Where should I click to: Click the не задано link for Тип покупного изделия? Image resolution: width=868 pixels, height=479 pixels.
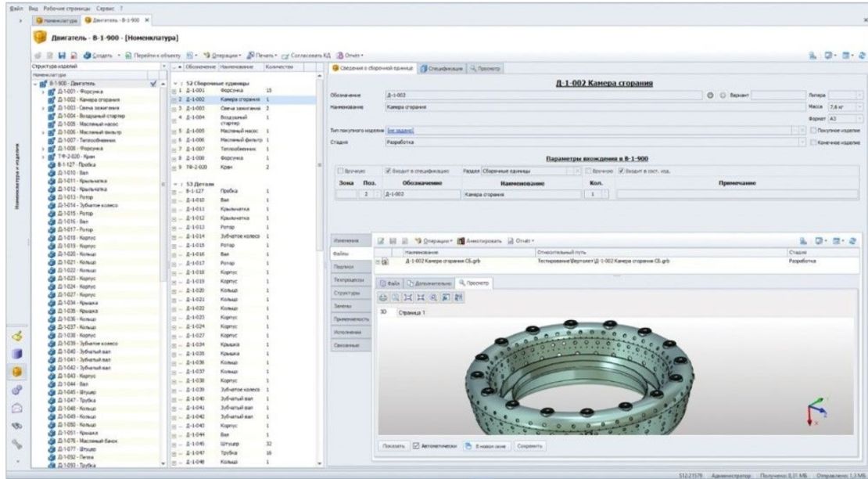coord(400,130)
